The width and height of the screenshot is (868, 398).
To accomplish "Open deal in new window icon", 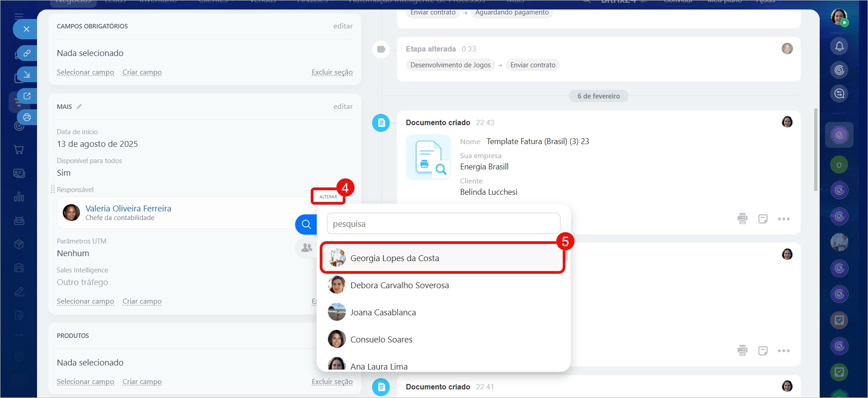I will [27, 96].
